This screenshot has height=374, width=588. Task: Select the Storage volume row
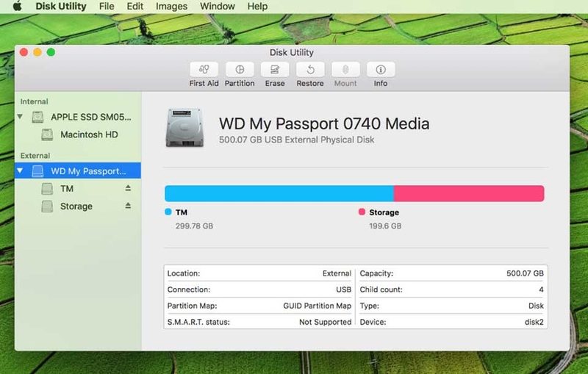[x=78, y=206]
